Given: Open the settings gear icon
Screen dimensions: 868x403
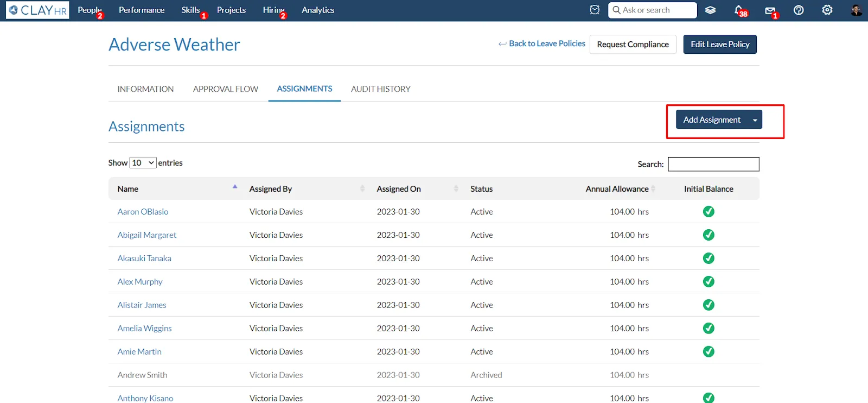Looking at the screenshot, I should (x=827, y=10).
